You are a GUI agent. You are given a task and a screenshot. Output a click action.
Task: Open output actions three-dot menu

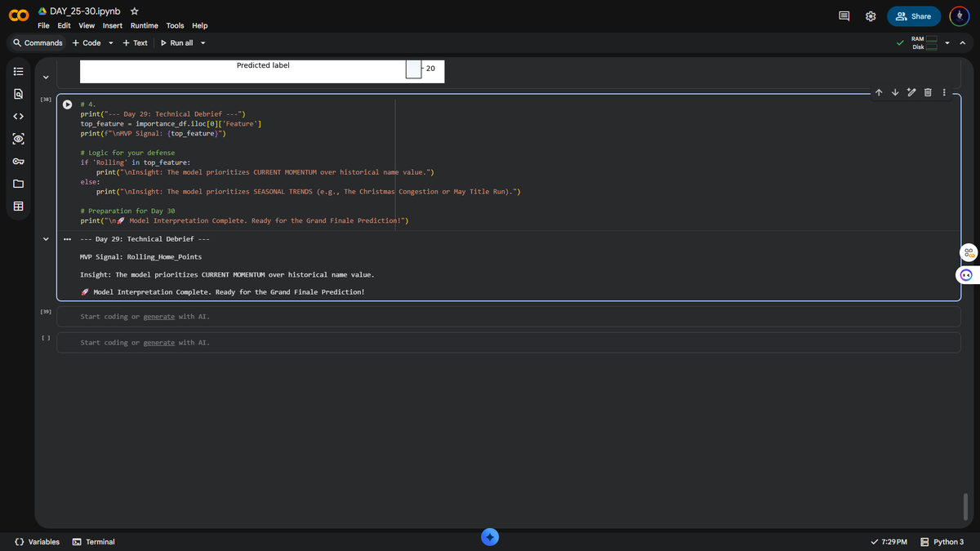[x=68, y=239]
